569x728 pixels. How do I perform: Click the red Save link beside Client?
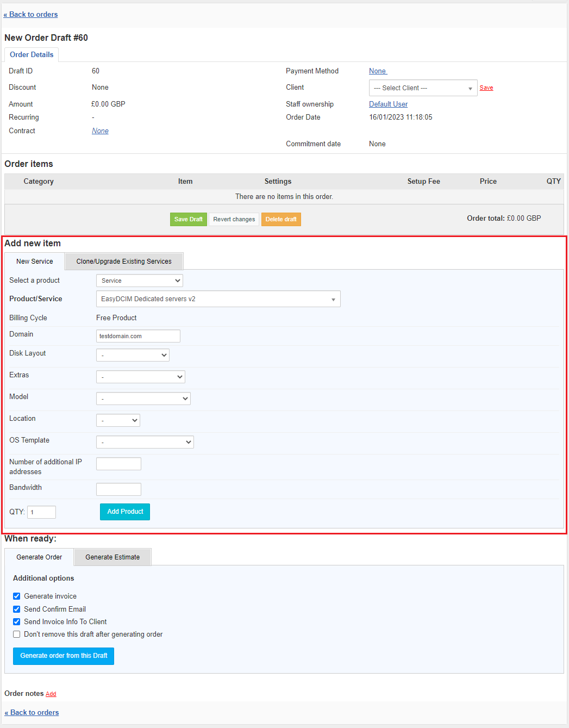tap(486, 88)
